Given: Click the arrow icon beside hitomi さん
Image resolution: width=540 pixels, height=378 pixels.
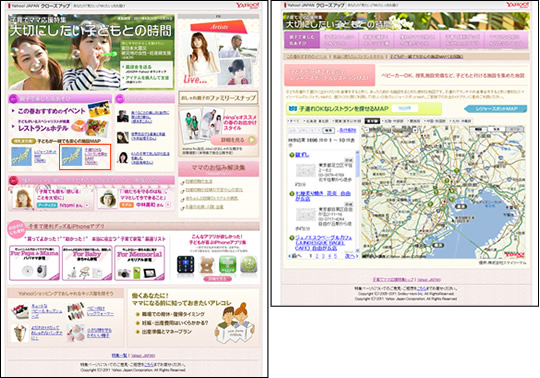Looking at the screenshot, I should 87,205.
